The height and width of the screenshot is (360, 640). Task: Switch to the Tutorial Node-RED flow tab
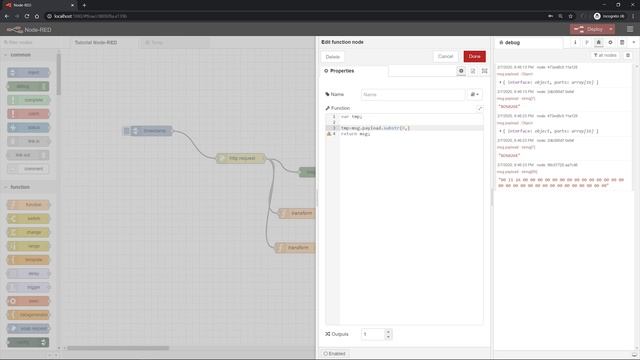point(96,42)
